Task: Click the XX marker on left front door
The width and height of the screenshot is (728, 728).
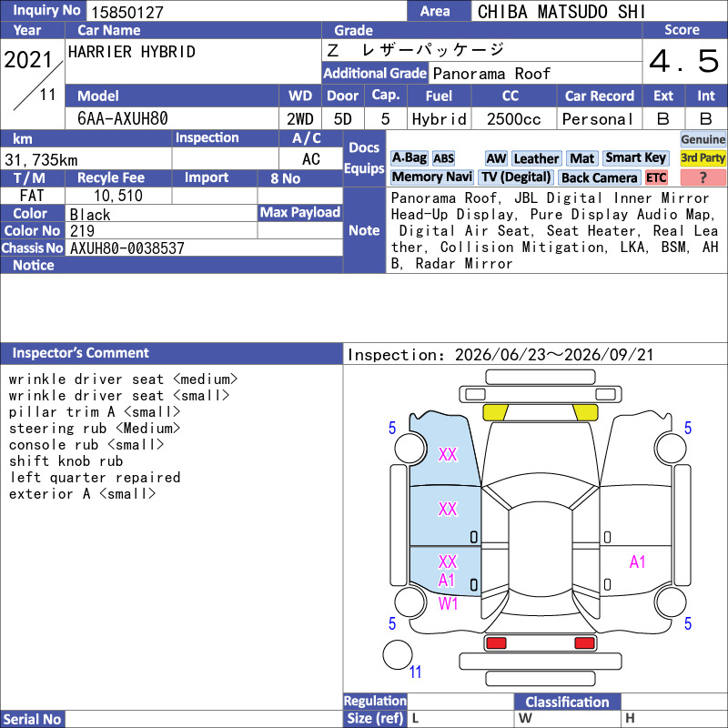Action: [448, 510]
